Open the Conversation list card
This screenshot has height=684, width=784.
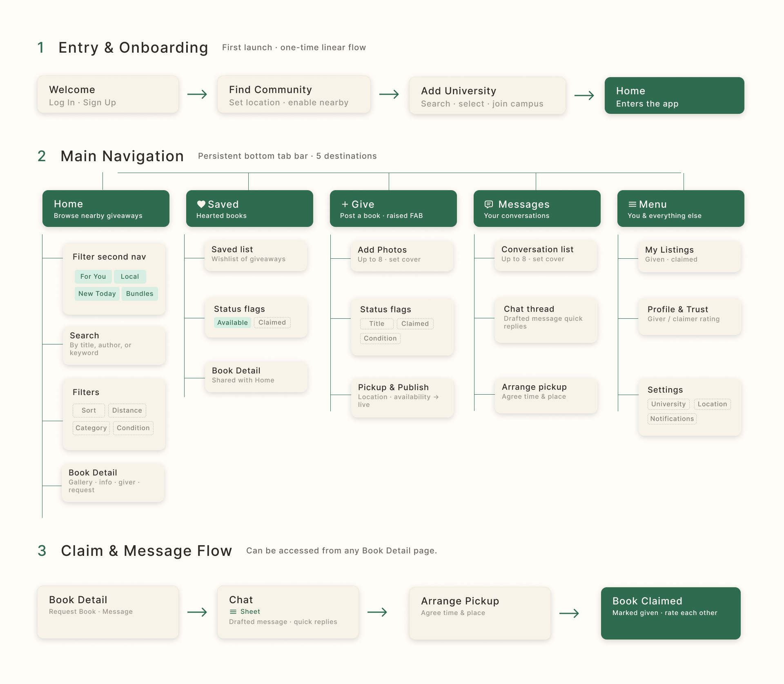(x=546, y=255)
